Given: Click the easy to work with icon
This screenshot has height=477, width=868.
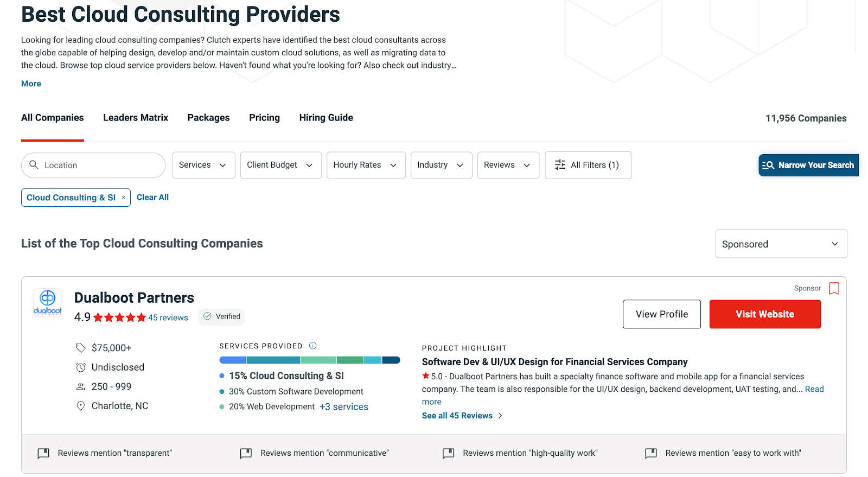Looking at the screenshot, I should point(651,453).
